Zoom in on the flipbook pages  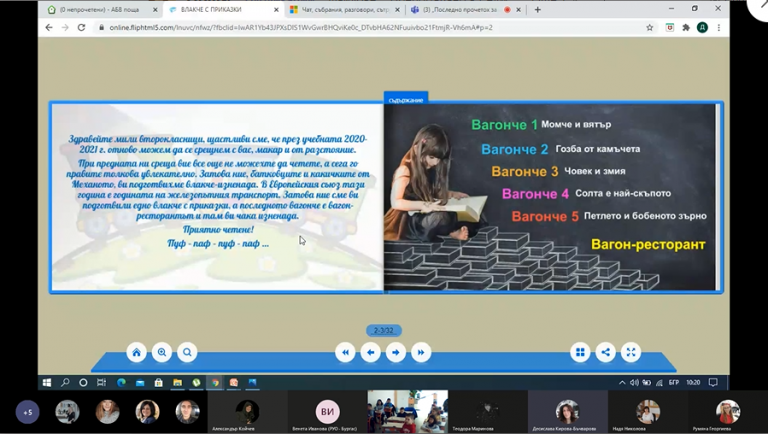[x=162, y=352]
